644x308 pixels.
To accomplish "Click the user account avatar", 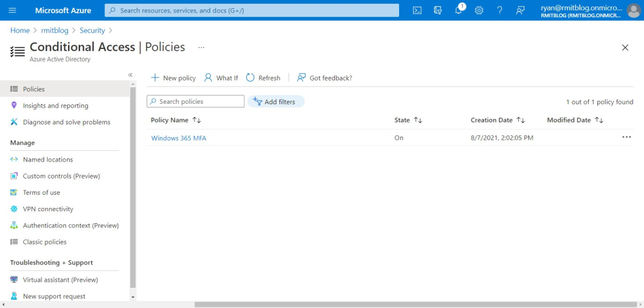I will click(634, 10).
